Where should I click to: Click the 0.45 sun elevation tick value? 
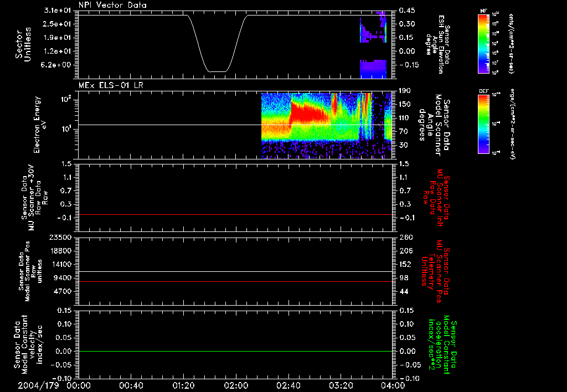(407, 11)
